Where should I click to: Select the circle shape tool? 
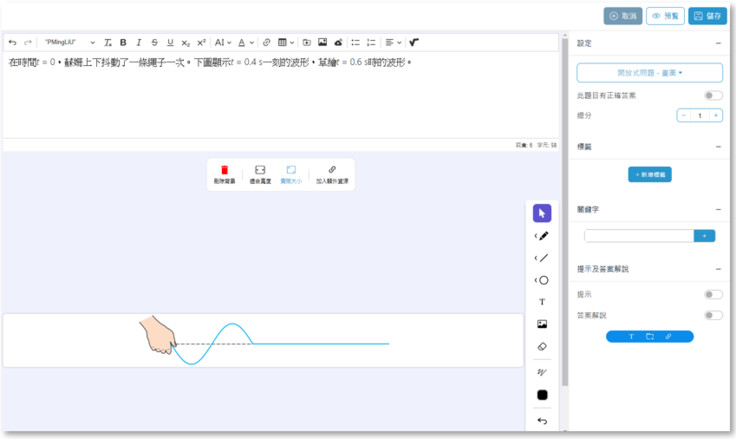tap(543, 280)
